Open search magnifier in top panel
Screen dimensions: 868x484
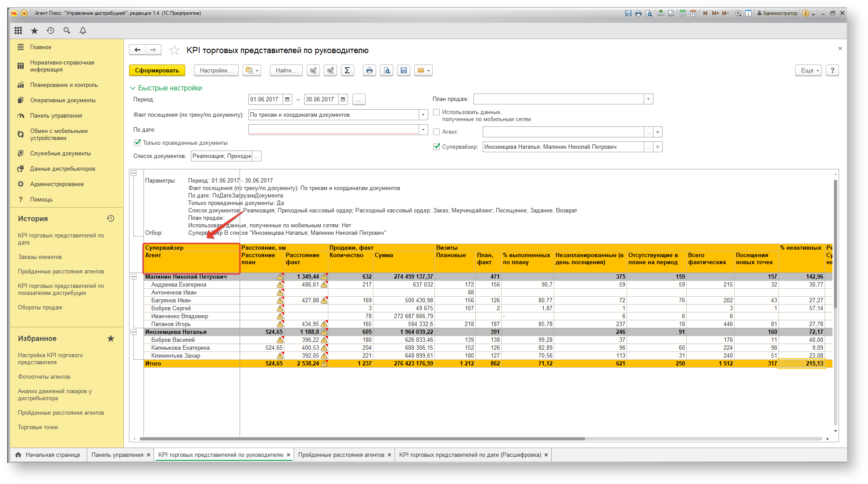click(x=67, y=30)
